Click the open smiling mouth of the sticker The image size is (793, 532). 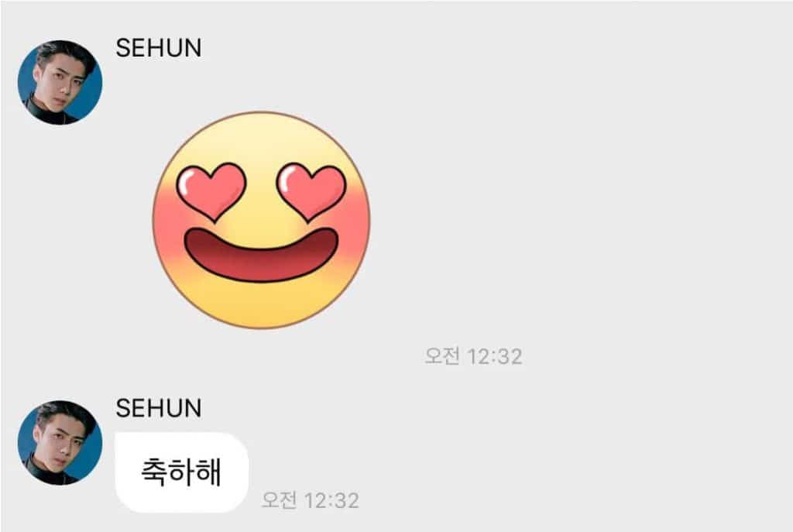261,254
